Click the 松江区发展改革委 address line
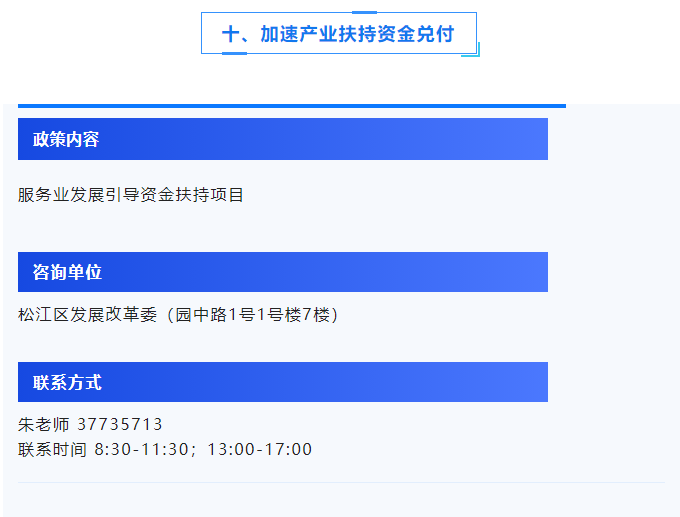The width and height of the screenshot is (680, 517). point(178,315)
